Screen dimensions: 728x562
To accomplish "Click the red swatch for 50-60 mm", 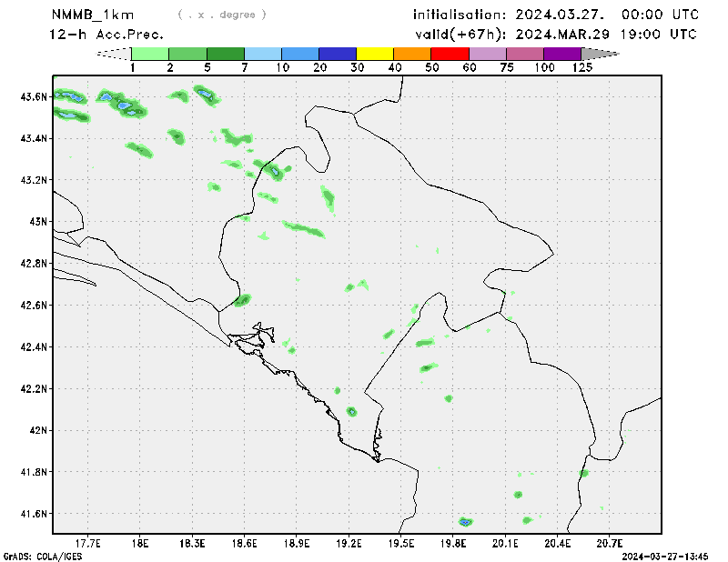I will point(450,54).
